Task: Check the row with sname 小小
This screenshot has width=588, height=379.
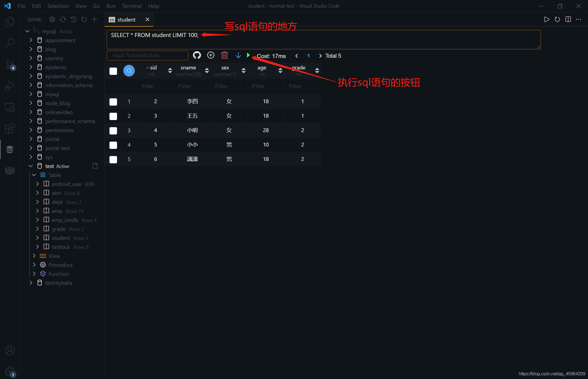Action: (113, 145)
